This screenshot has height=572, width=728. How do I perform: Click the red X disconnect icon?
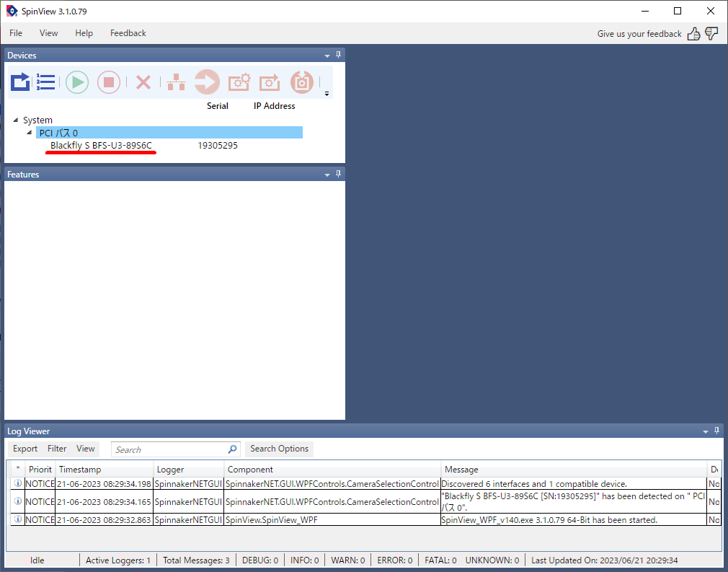(x=143, y=82)
